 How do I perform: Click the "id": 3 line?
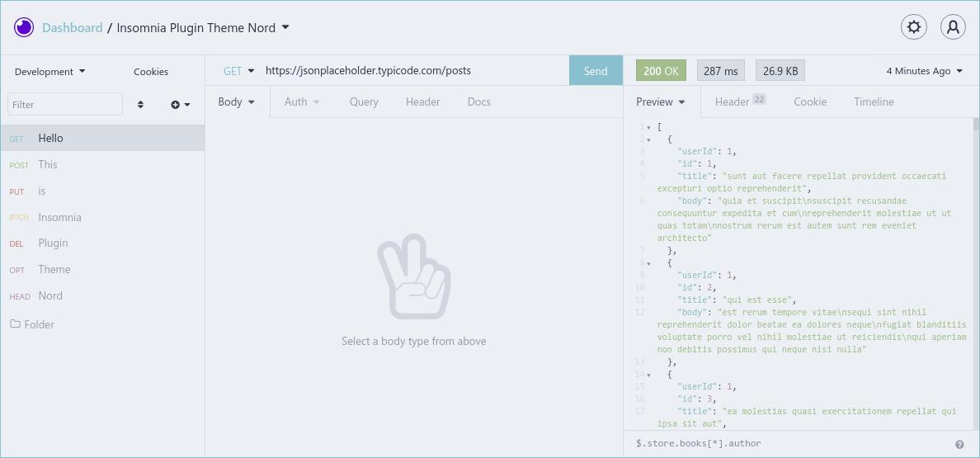[696, 399]
